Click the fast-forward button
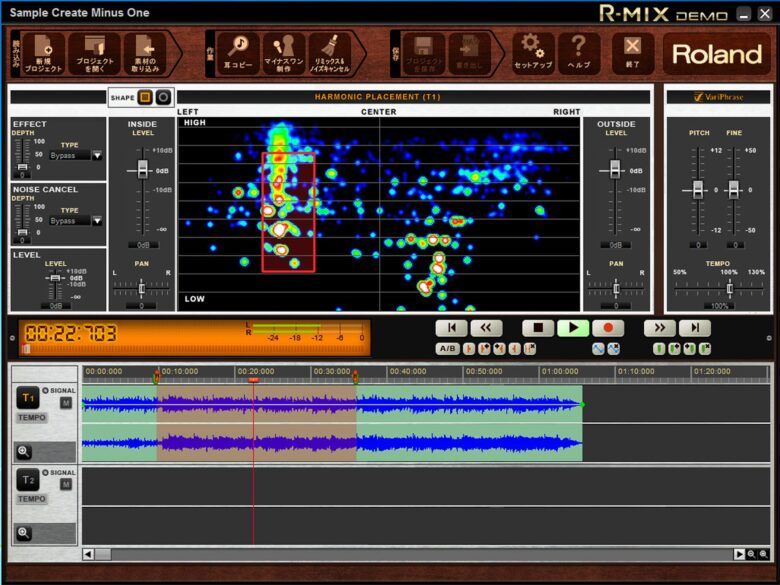780x585 pixels. [x=660, y=328]
